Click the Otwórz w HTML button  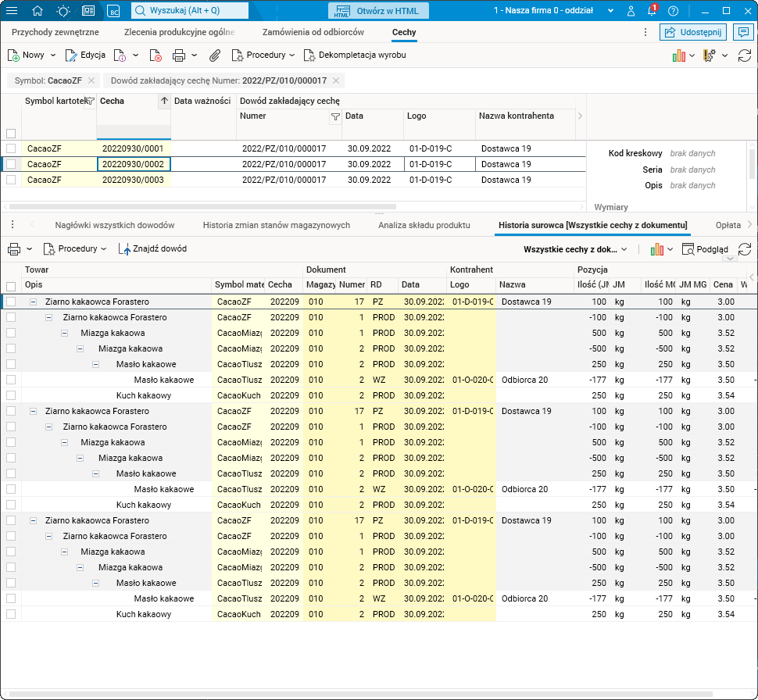(378, 11)
